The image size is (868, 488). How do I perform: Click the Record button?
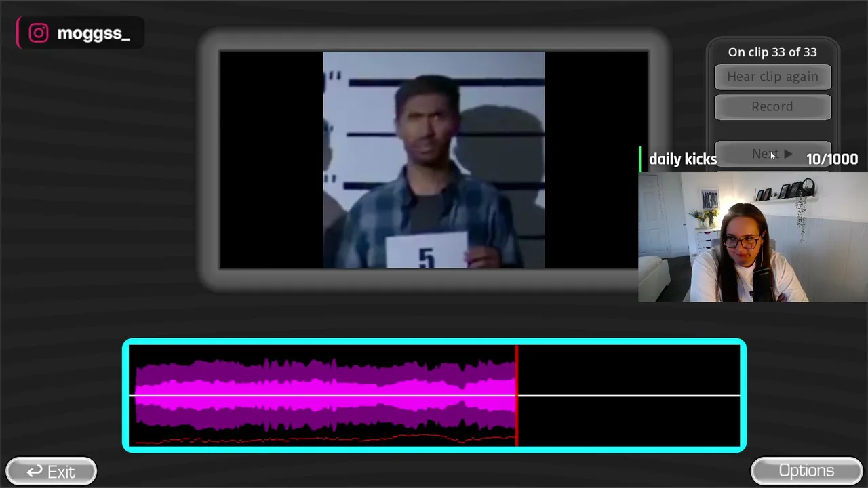772,106
